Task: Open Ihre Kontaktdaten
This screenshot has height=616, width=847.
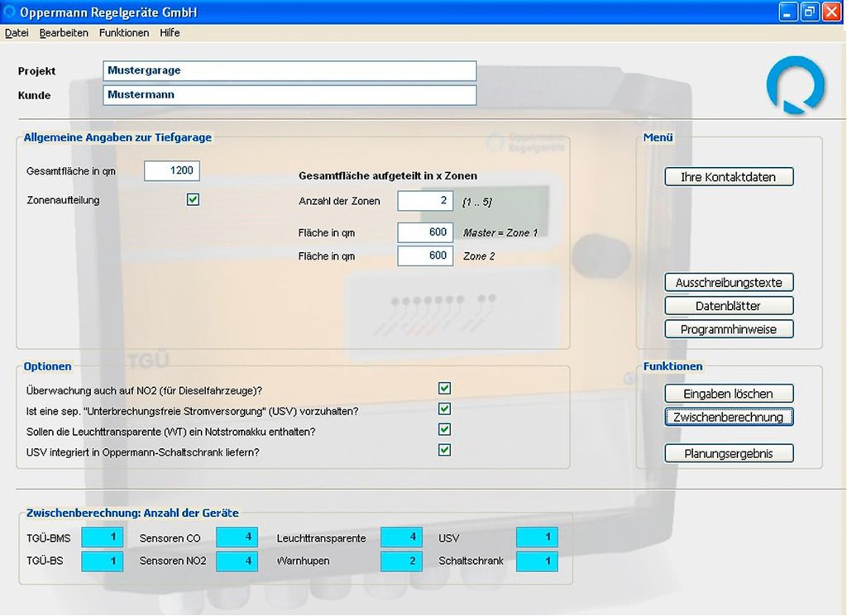Action: pyautogui.click(x=729, y=177)
